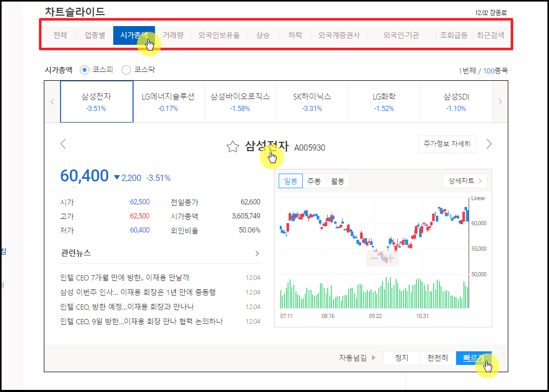Screen dimensions: 549x392
Task: Open 외국인보유율 tab
Action: (219, 35)
